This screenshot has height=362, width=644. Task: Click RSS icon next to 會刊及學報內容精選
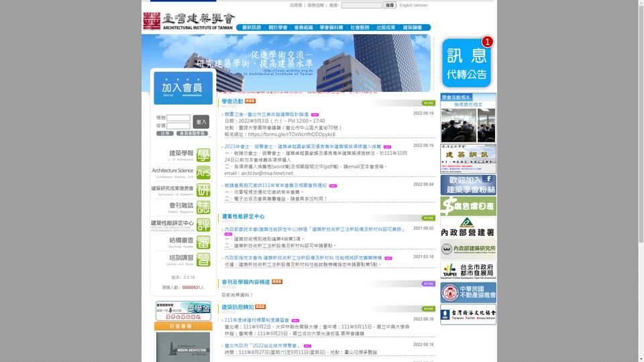tap(277, 282)
